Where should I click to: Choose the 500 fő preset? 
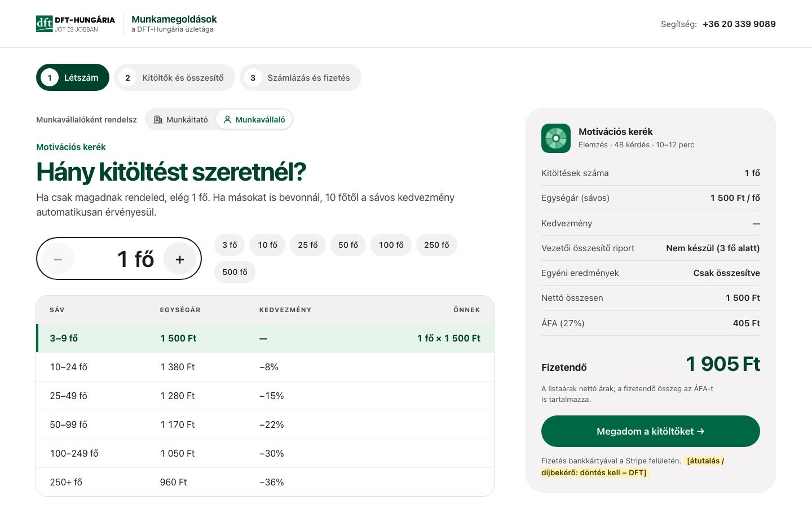(x=235, y=272)
